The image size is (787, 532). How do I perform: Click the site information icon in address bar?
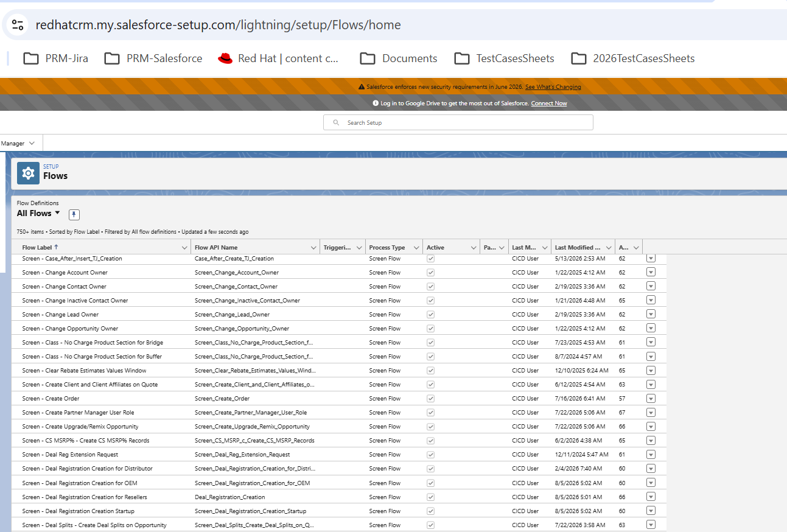coord(18,25)
